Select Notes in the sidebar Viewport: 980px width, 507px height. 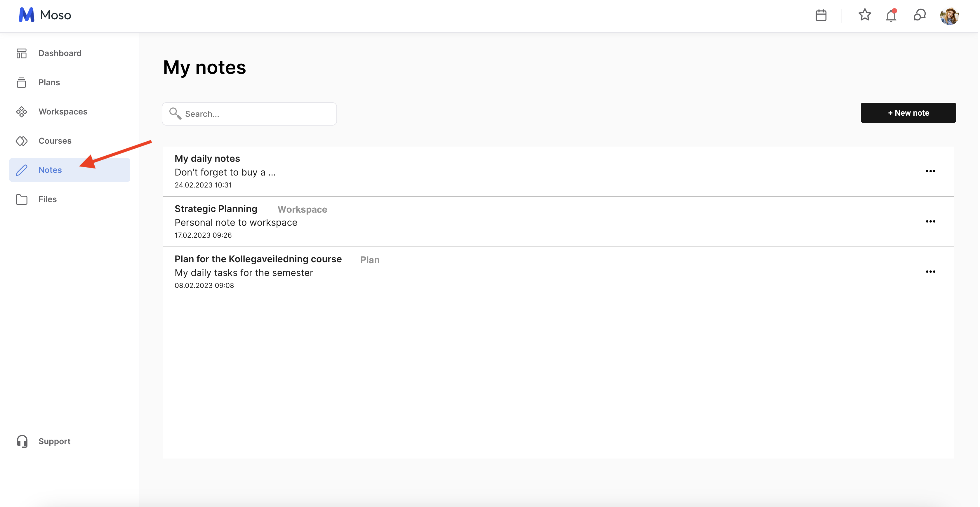coord(50,170)
